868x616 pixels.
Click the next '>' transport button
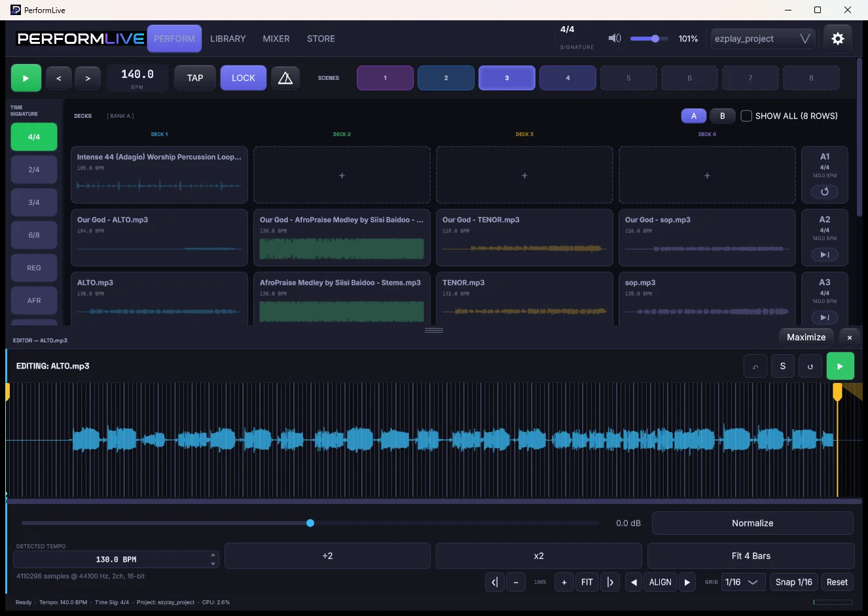(88, 79)
